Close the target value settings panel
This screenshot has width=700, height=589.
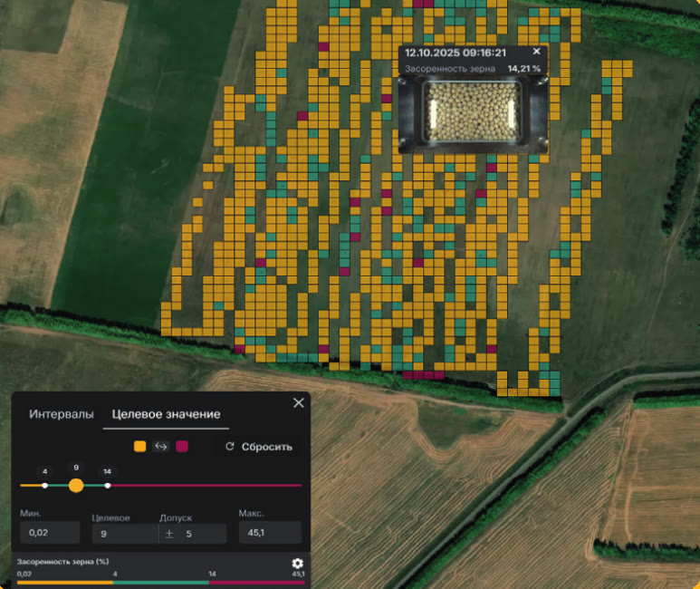(x=299, y=402)
